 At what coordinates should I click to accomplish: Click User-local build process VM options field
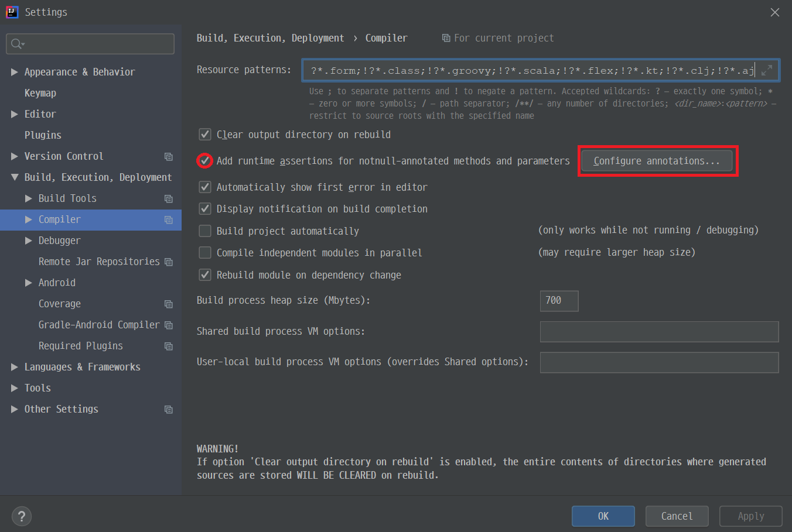(x=660, y=362)
